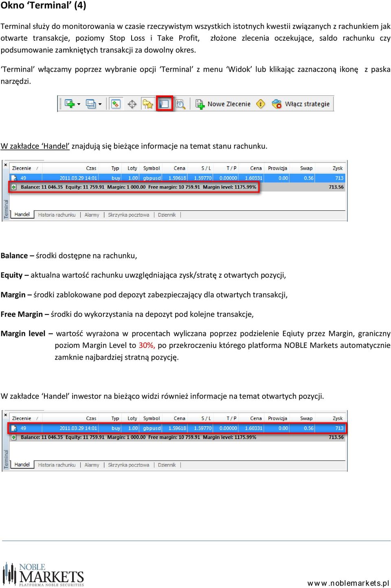Image resolution: width=391 pixels, height=588 pixels.
Task: Click the buy type cell in lower Terminal
Action: coord(116,429)
